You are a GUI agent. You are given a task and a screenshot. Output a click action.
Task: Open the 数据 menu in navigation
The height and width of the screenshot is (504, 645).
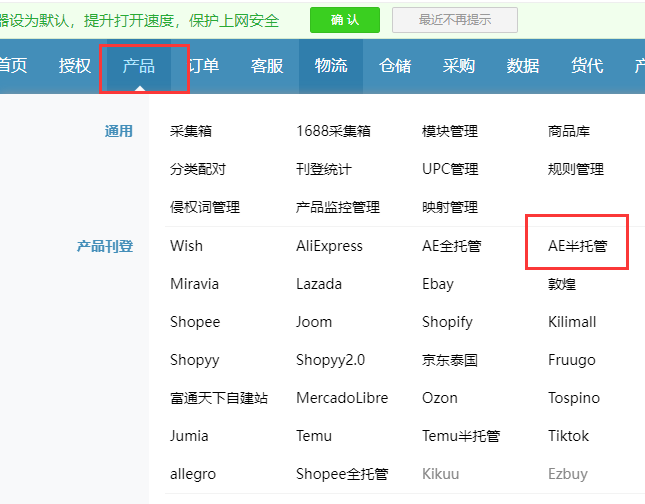point(523,66)
